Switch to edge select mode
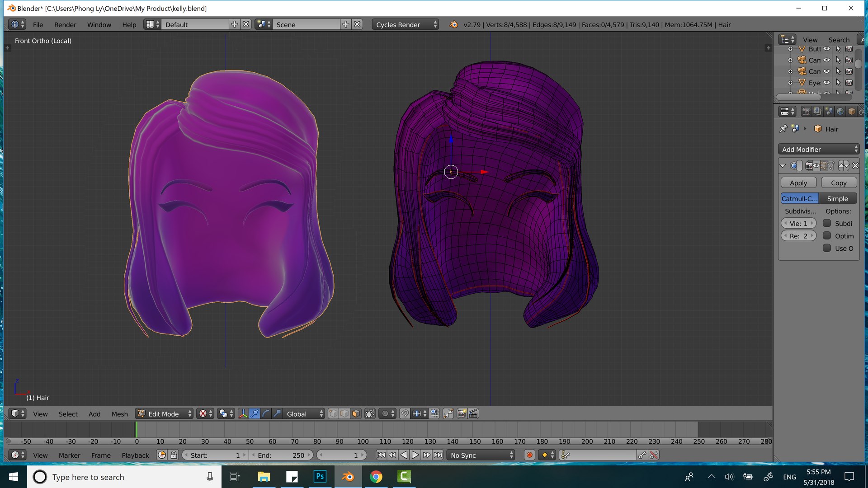This screenshot has height=488, width=868. (x=344, y=414)
